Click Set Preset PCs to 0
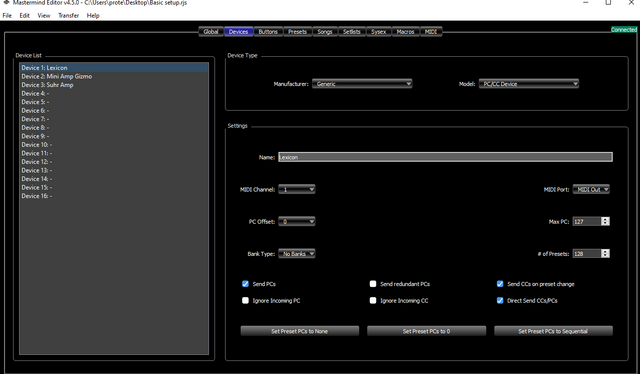 click(x=427, y=331)
